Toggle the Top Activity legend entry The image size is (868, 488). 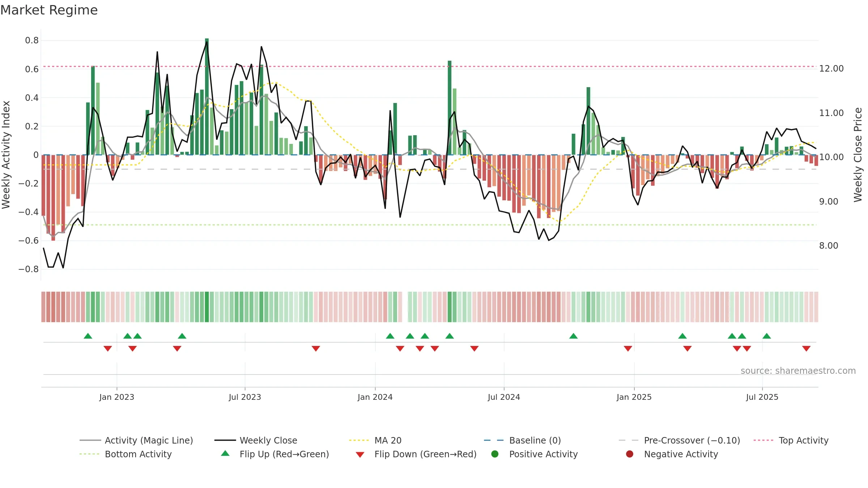pos(791,440)
